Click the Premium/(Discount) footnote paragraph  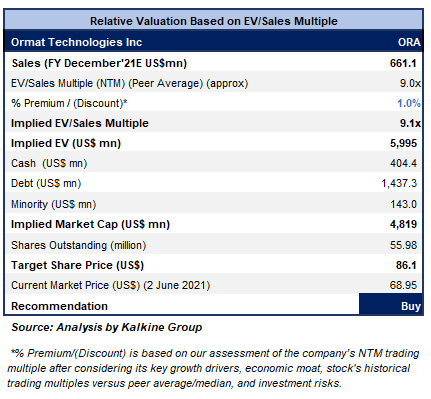tap(213, 368)
